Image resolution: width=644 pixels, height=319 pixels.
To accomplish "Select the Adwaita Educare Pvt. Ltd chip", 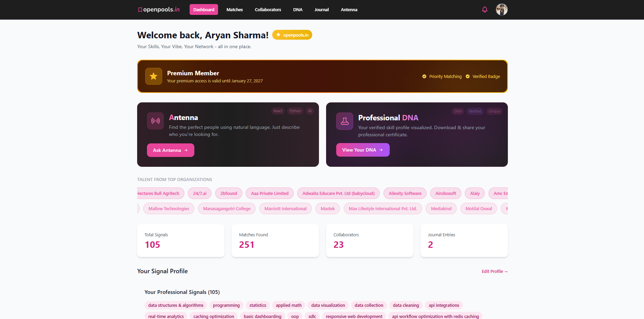I will [339, 194].
